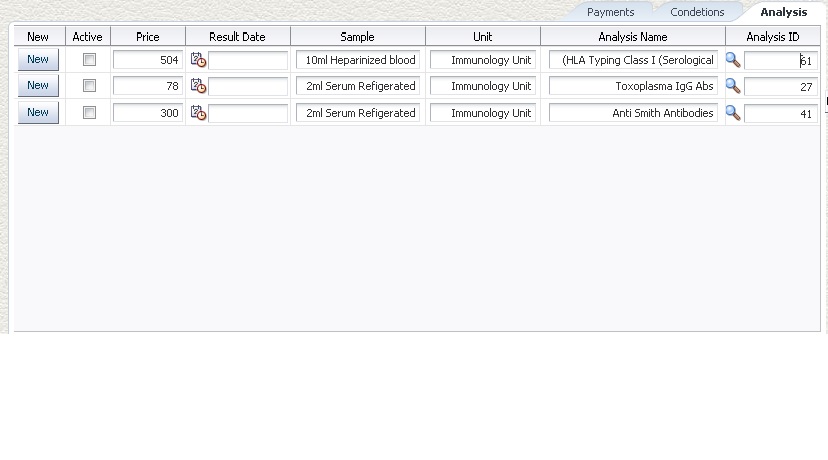Click the Analysis ID field containing 41
Image resolution: width=828 pixels, height=460 pixels.
tap(780, 113)
